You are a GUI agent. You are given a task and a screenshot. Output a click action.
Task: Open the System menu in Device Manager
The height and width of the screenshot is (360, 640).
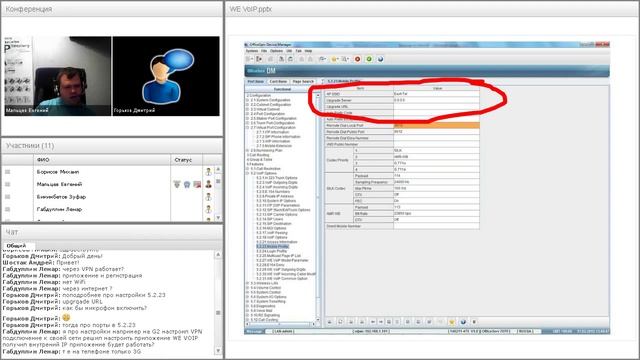click(251, 51)
